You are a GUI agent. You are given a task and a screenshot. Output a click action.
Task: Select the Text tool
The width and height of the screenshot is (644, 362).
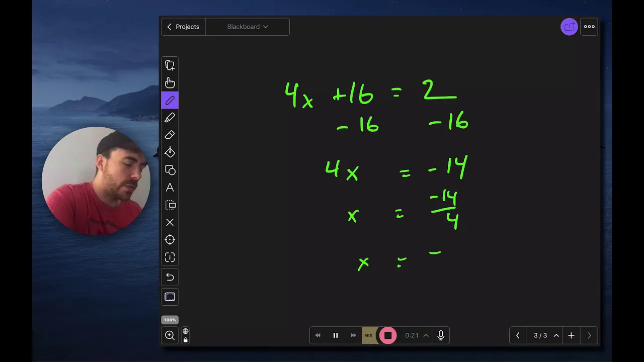170,188
